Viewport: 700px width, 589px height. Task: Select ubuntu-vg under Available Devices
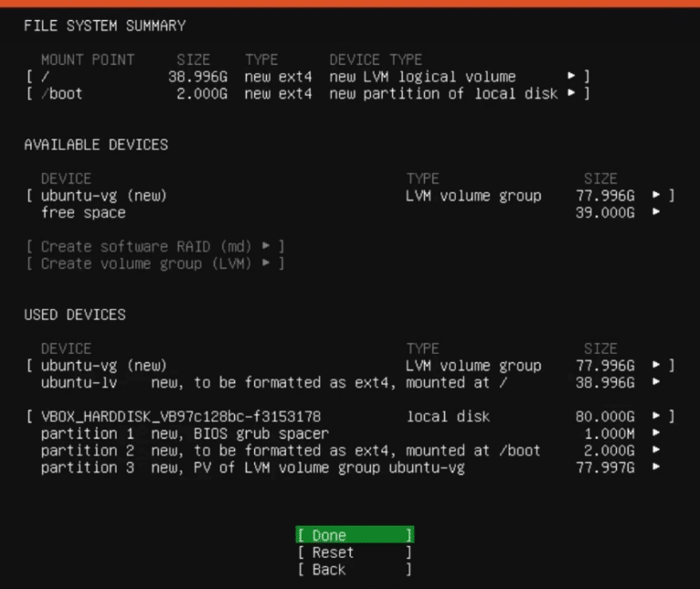tap(103, 195)
